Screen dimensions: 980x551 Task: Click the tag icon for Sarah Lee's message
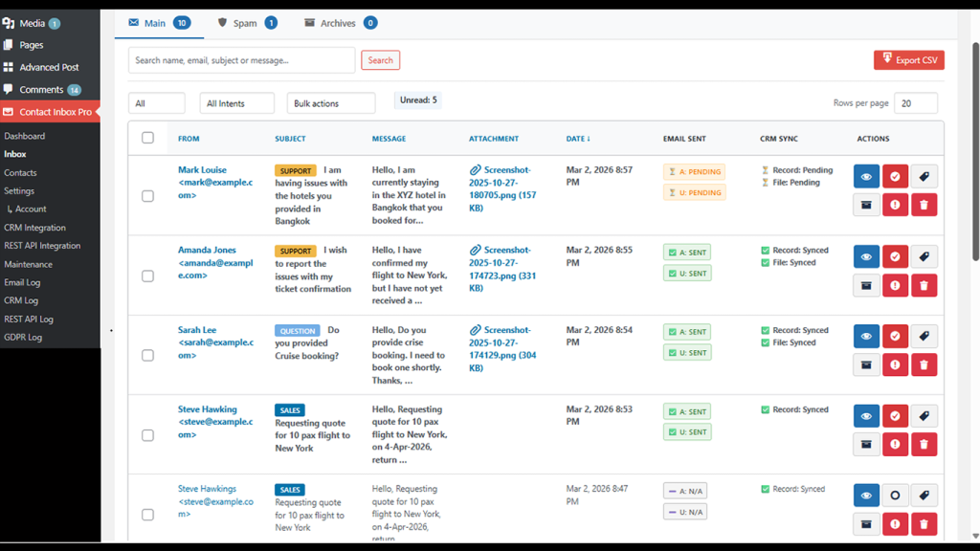pos(924,337)
